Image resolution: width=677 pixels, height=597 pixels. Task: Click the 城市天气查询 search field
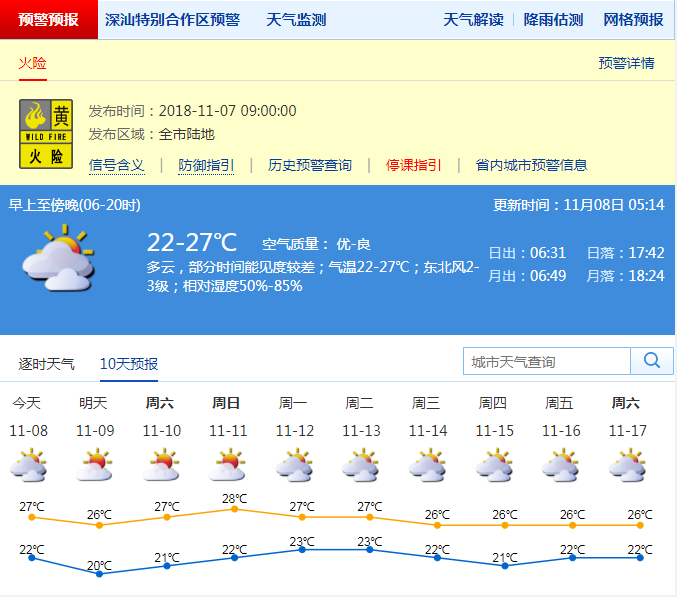click(547, 361)
